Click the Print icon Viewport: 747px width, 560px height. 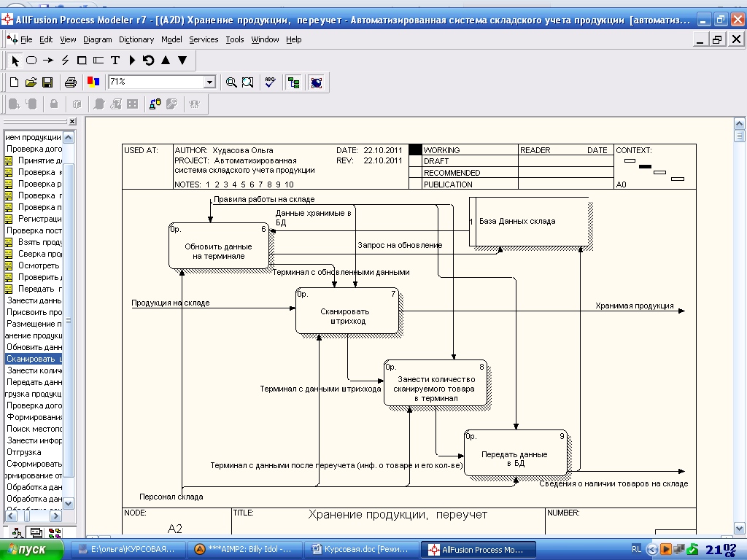coord(71,82)
